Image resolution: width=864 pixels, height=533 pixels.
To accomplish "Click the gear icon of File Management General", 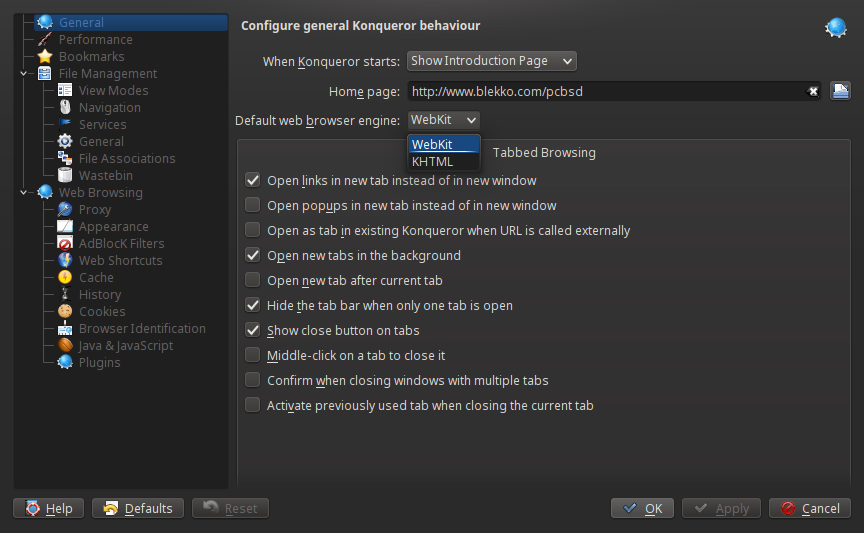I will 65,142.
